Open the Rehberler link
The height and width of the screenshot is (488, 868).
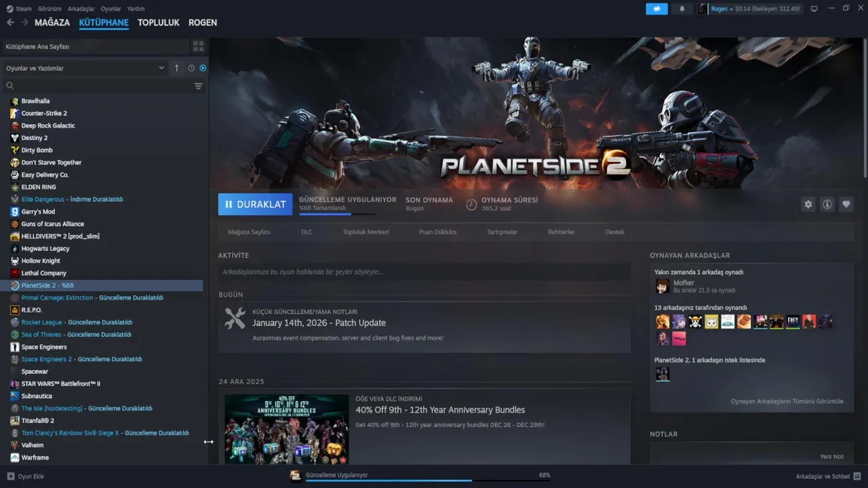(x=561, y=232)
